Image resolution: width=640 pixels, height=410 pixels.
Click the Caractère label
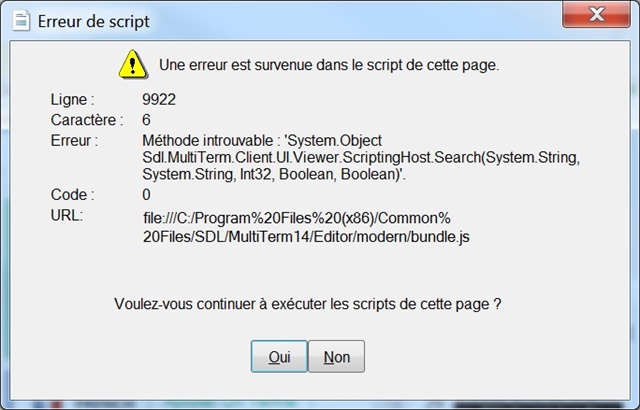pyautogui.click(x=87, y=120)
